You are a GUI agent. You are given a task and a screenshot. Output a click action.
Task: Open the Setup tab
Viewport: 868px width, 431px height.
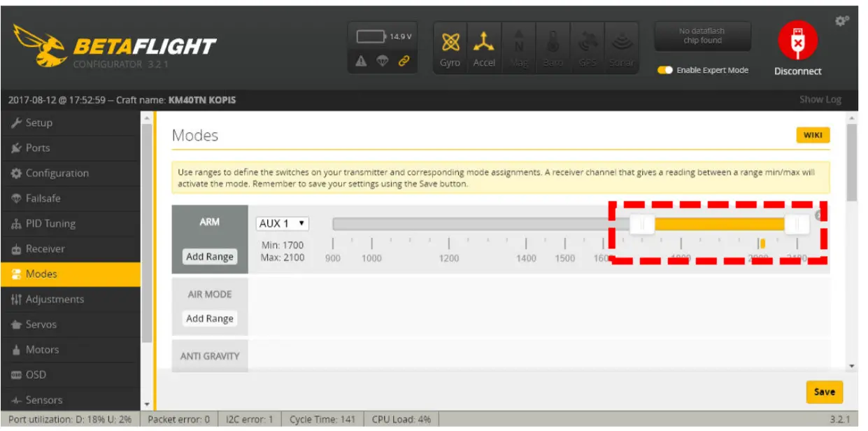[70, 123]
